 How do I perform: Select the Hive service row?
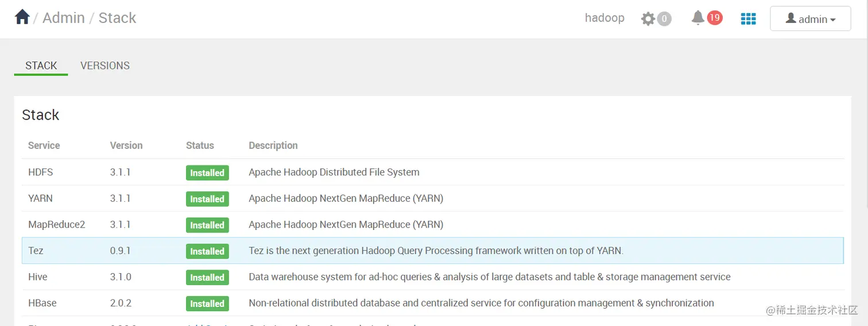[x=38, y=277]
